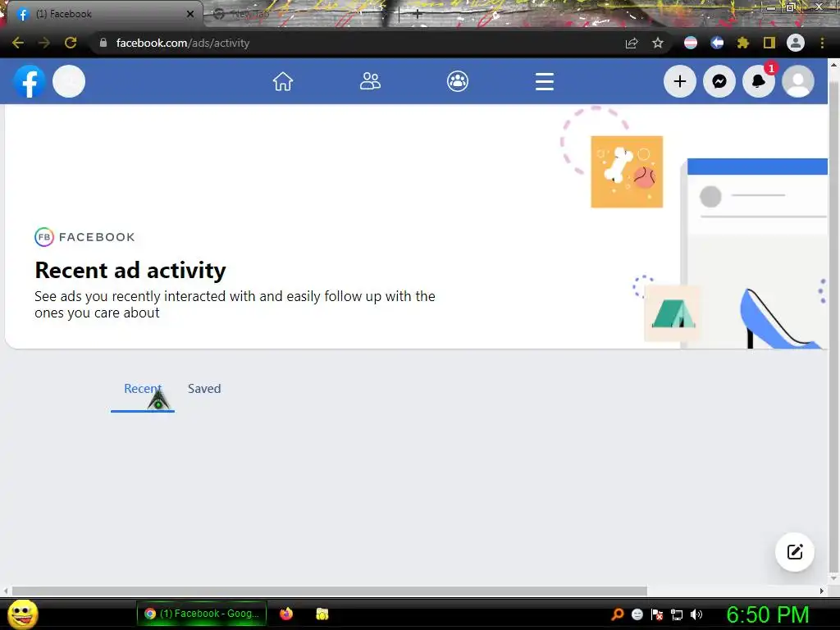Switch to the Saved tab
This screenshot has width=840, height=630.
click(x=204, y=389)
